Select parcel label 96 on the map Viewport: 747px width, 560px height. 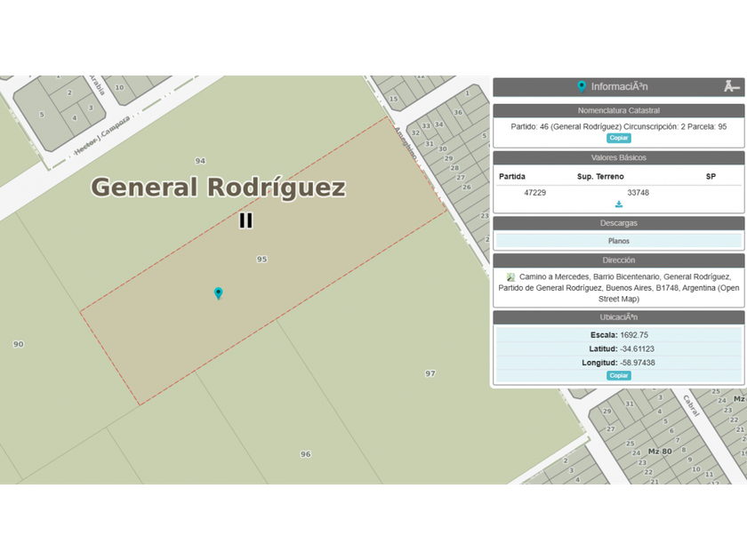[x=305, y=454]
